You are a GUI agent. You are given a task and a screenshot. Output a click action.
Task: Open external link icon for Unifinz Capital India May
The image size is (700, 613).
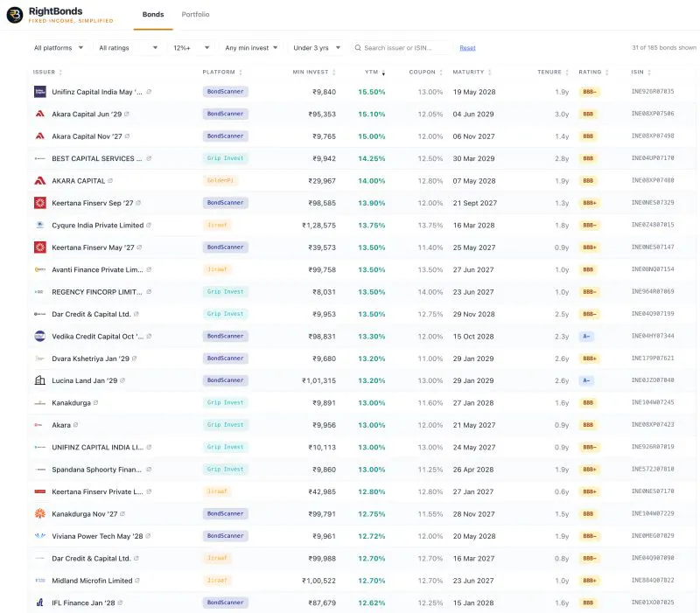tap(149, 92)
